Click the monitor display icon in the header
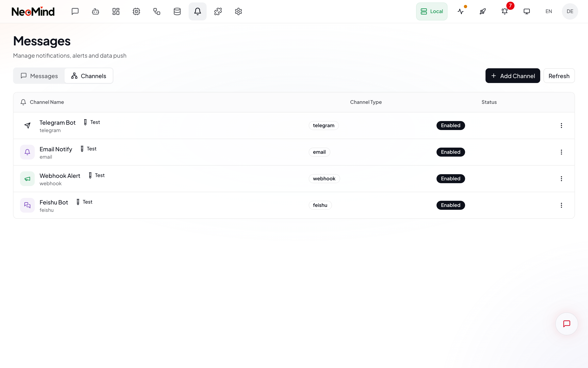The height and width of the screenshot is (368, 588). tap(527, 11)
